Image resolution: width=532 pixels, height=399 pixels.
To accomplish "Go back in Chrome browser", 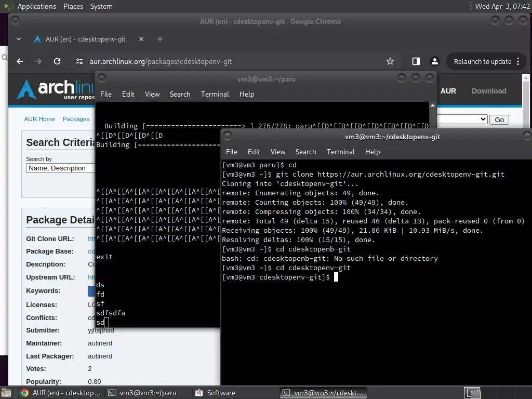I will pos(20,61).
